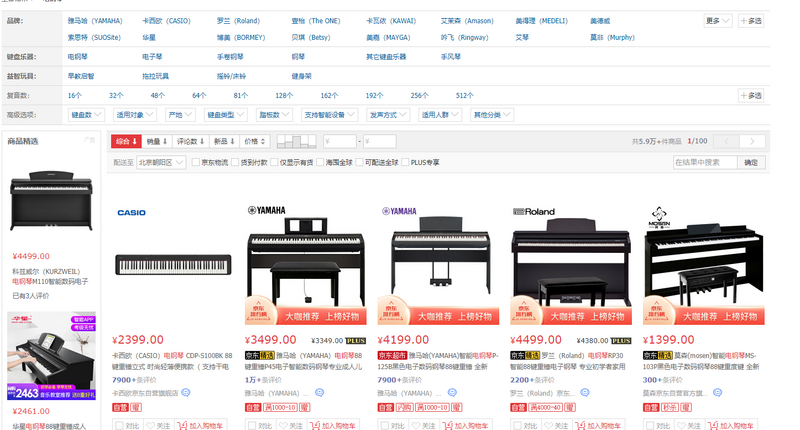Image resolution: width=800 pixels, height=430 pixels.
Task: Add the ¥2399 Casio piano to cart
Action: coord(200,425)
